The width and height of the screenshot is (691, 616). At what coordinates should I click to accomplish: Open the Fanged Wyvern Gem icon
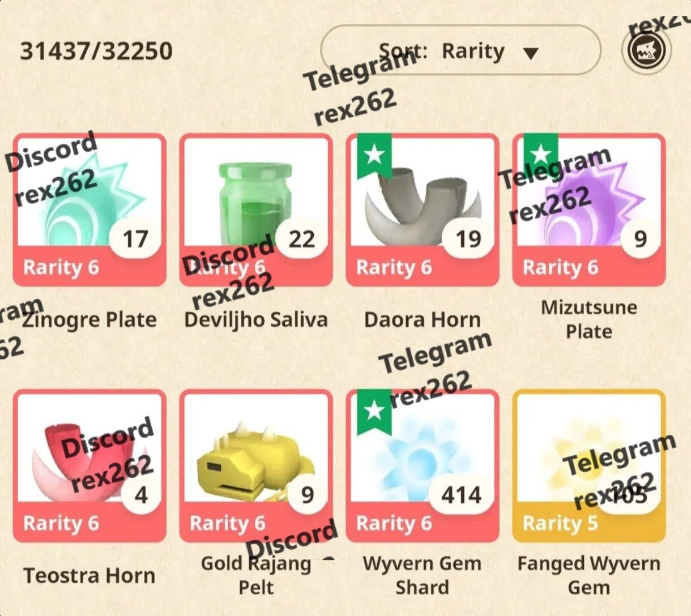589,466
